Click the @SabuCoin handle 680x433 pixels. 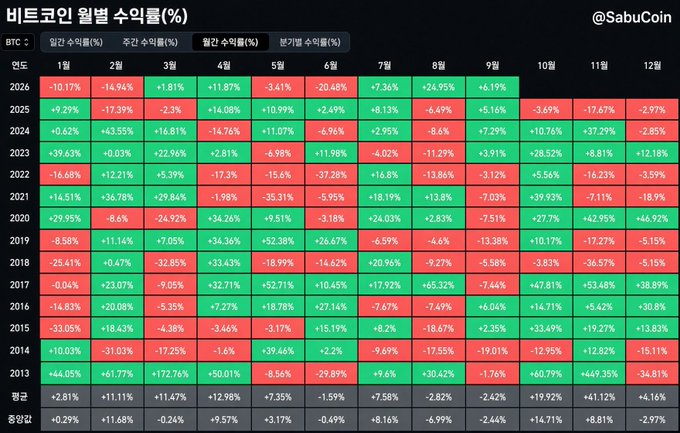click(631, 17)
